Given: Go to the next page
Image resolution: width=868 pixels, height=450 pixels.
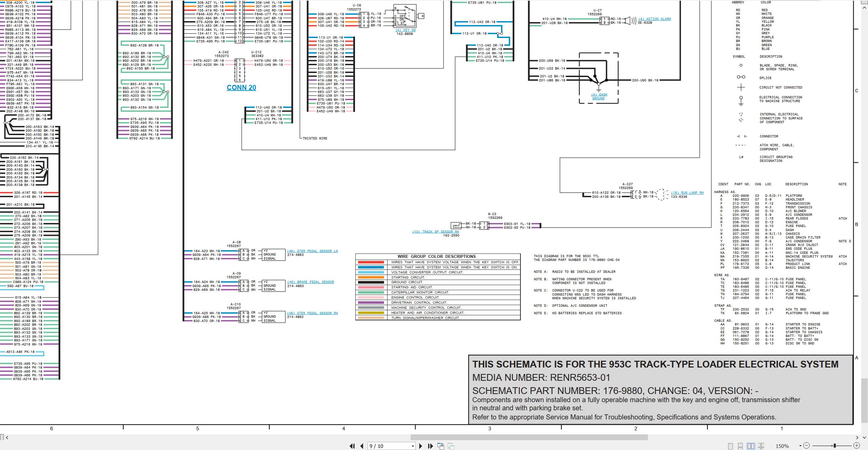Looking at the screenshot, I should coord(421,446).
